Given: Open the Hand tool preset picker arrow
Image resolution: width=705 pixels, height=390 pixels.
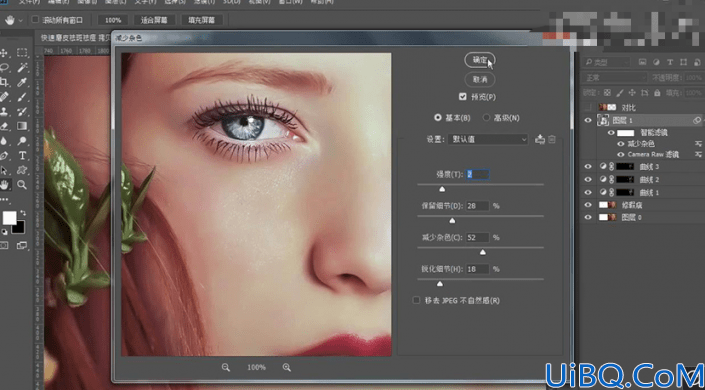Looking at the screenshot, I should pyautogui.click(x=21, y=20).
